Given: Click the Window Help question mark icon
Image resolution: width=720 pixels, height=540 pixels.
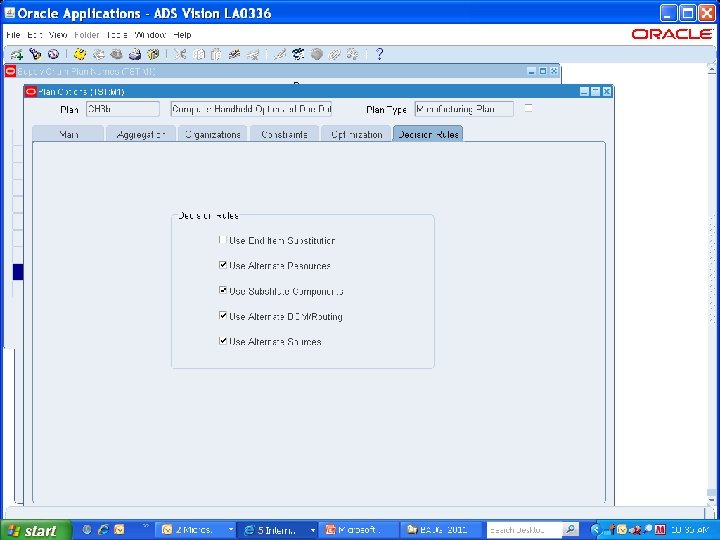Looking at the screenshot, I should point(379,54).
